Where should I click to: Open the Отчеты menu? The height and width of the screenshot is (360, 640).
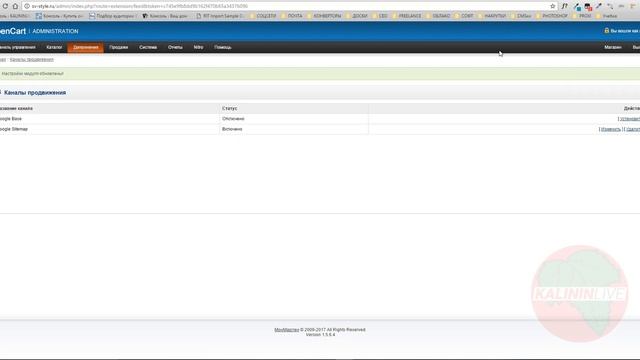tap(175, 47)
